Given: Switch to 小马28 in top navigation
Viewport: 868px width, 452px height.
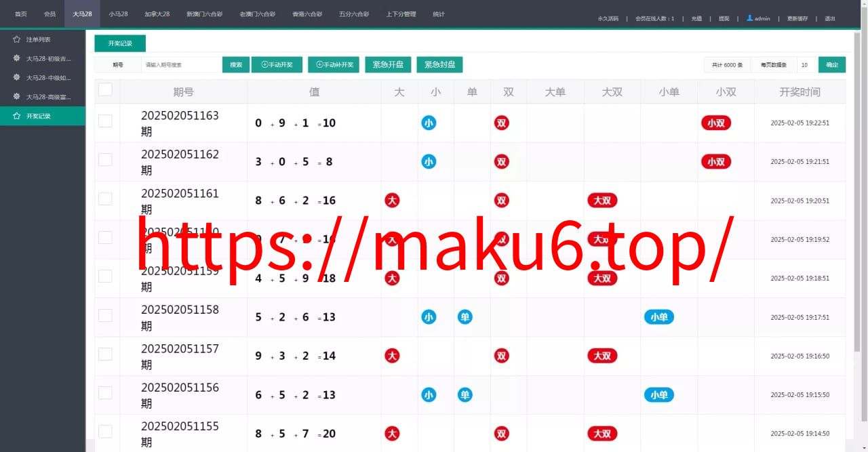Looking at the screenshot, I should [x=118, y=14].
